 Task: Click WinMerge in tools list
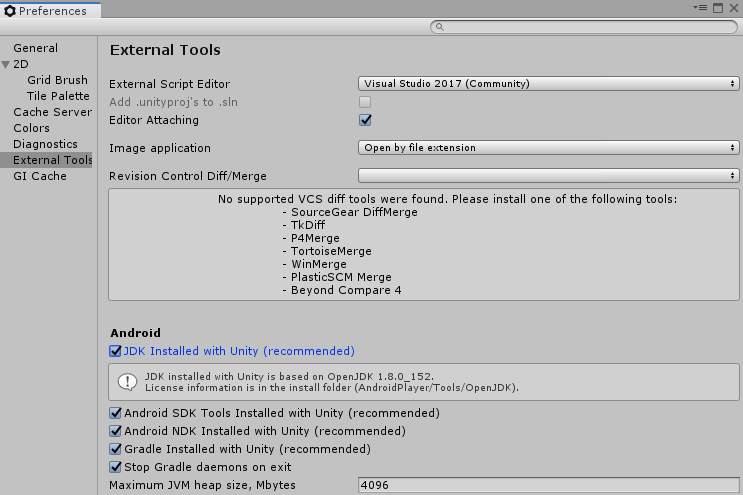(318, 264)
